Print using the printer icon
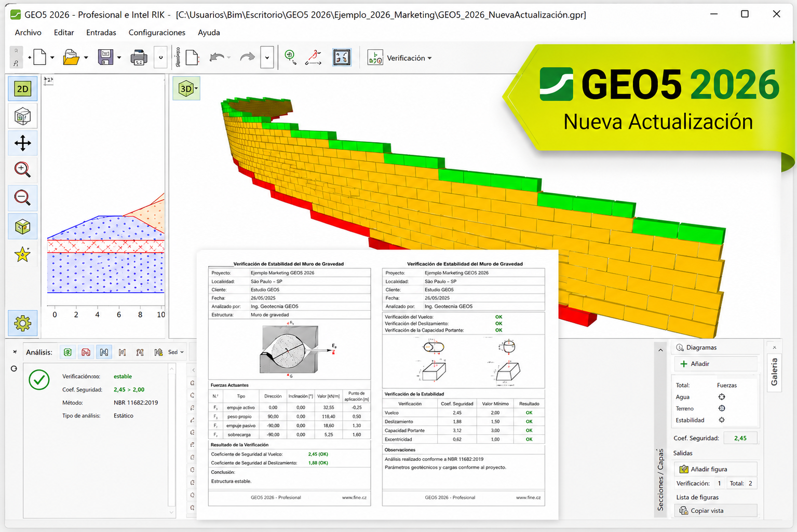 coord(139,57)
